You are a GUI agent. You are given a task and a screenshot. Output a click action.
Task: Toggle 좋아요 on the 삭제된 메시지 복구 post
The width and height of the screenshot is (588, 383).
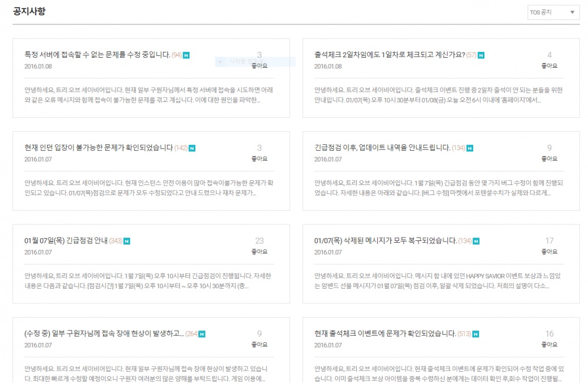pyautogui.click(x=549, y=252)
